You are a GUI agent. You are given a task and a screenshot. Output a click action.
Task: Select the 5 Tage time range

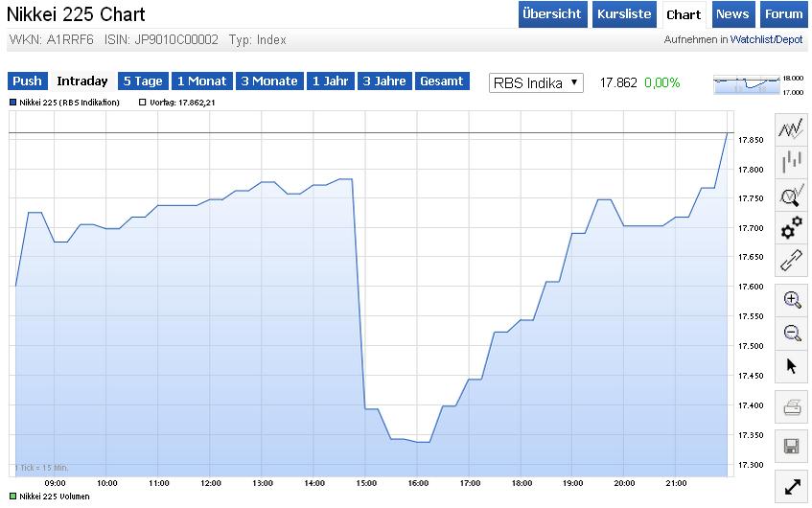(142, 81)
